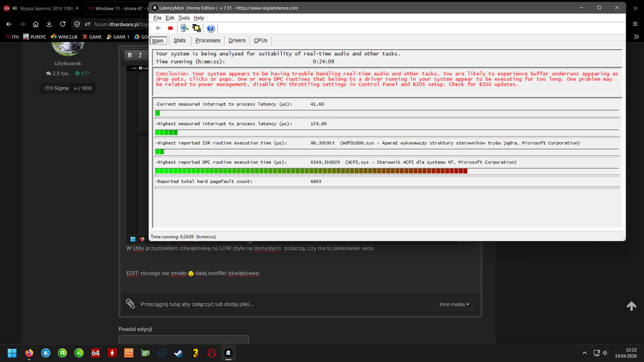This screenshot has height=362, width=644.
Task: Open the browser downloads icon
Action: click(49, 24)
